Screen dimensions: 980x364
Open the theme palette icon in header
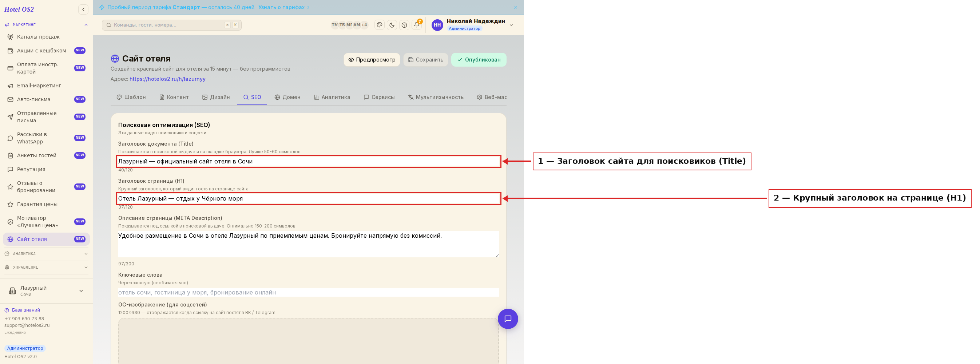coord(379,25)
